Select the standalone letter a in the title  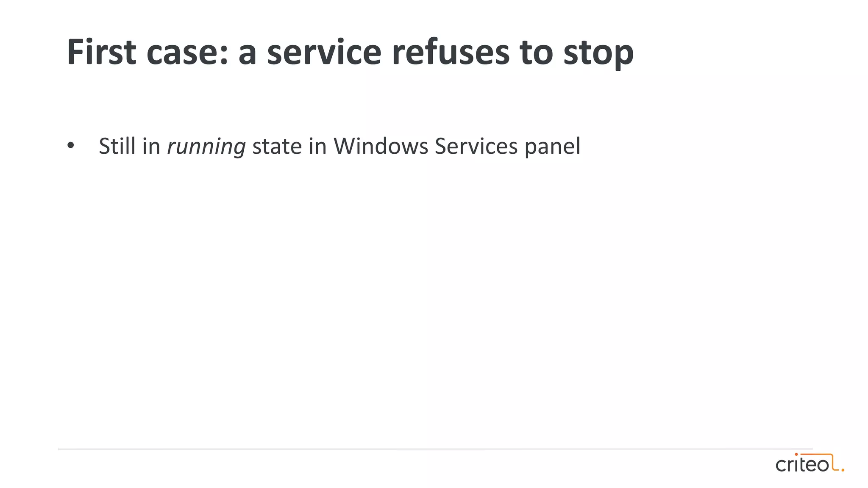(x=248, y=56)
